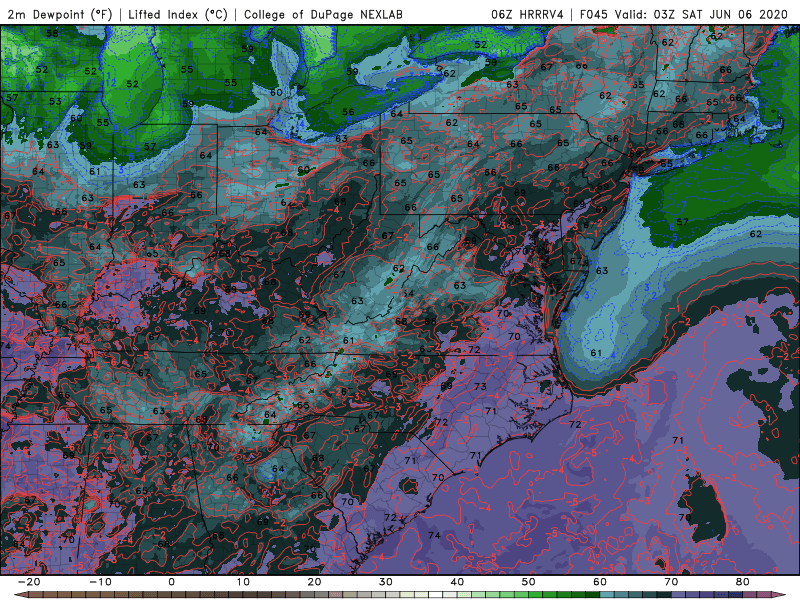This screenshot has width=800, height=600.
Task: Click the '-10' colorbar scale label
Action: 100,582
